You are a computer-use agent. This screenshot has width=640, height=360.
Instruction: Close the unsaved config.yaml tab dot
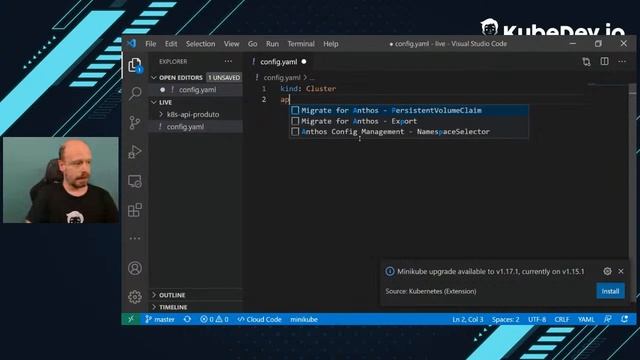304,62
